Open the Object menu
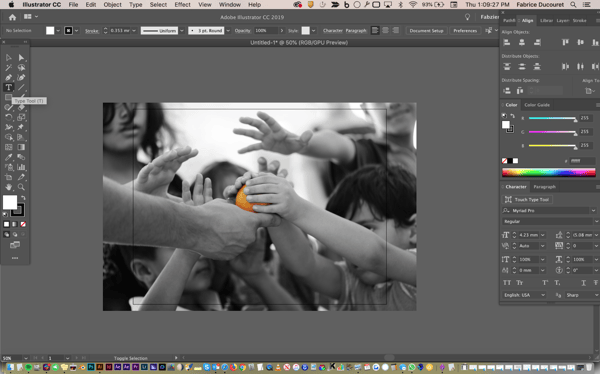Screen dimensions: 600x374 pos(112,5)
